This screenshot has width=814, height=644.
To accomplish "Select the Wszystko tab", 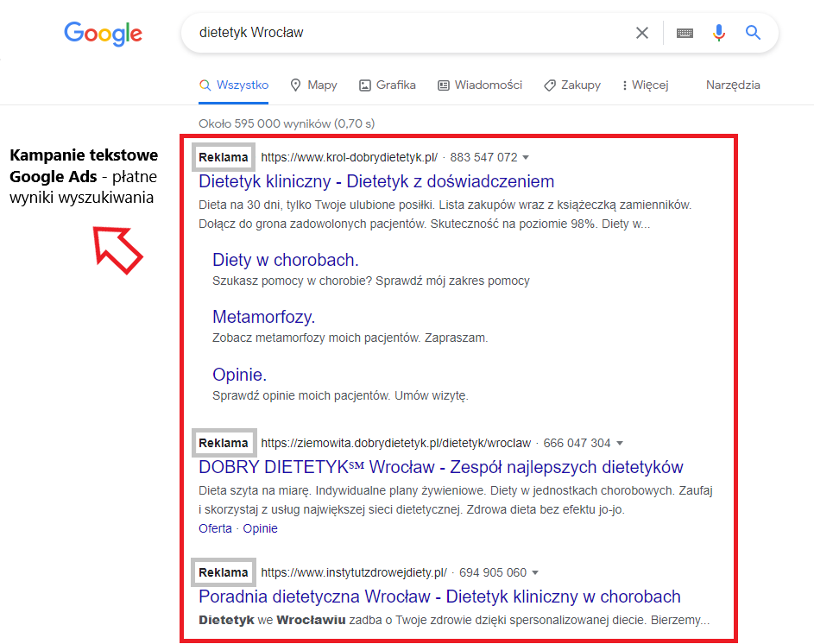I will point(234,85).
